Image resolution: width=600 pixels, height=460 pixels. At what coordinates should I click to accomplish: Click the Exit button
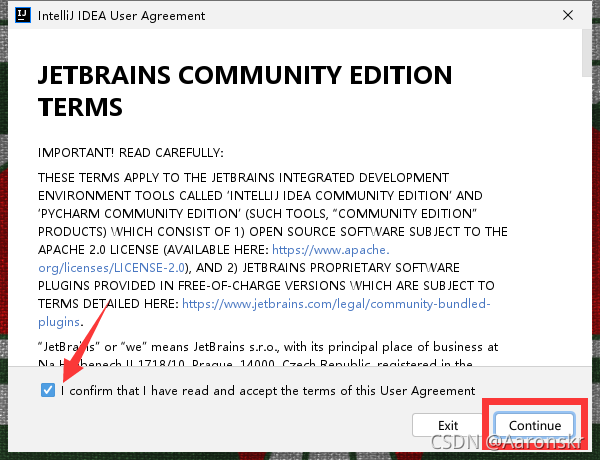pyautogui.click(x=447, y=425)
